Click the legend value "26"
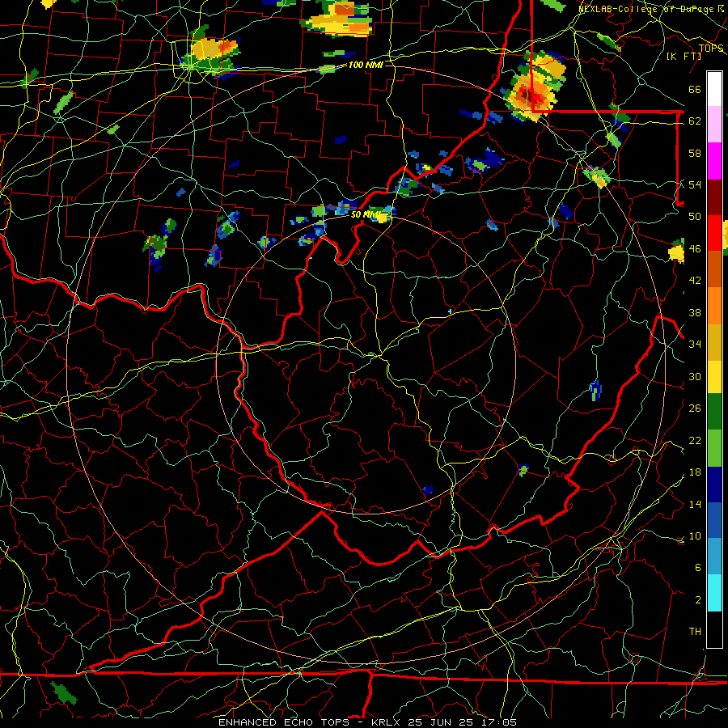Viewport: 728px width, 728px height. [x=695, y=408]
